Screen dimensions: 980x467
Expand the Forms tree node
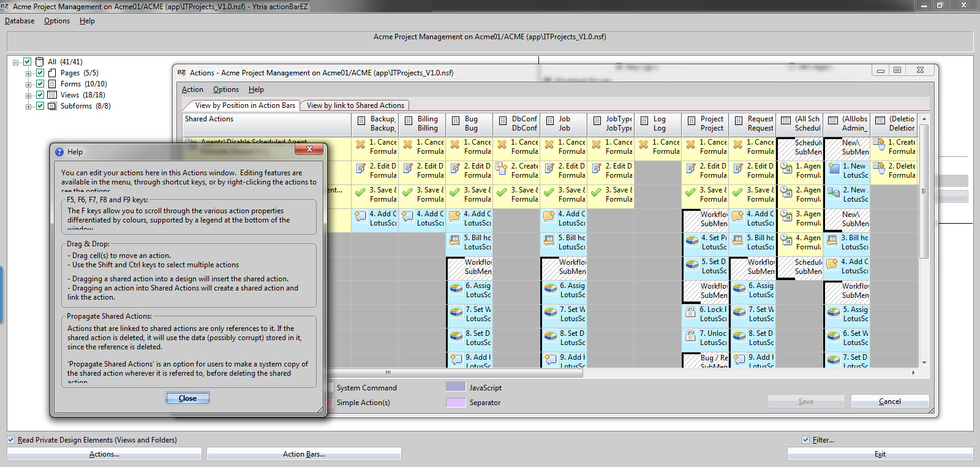[28, 84]
